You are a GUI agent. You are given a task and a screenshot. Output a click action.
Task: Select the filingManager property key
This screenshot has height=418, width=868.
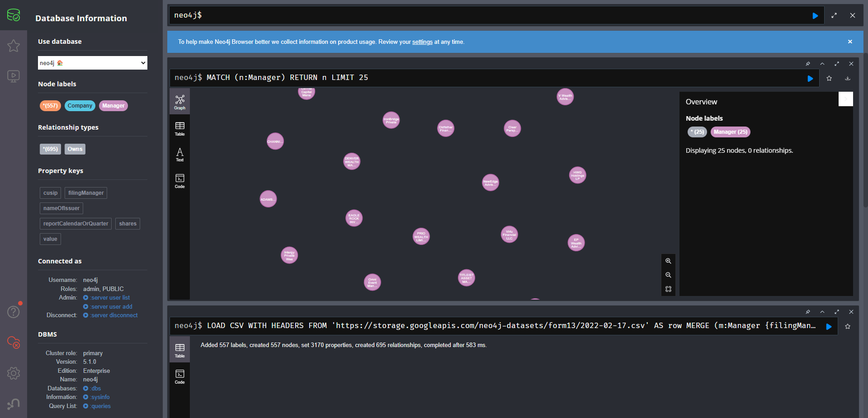86,193
